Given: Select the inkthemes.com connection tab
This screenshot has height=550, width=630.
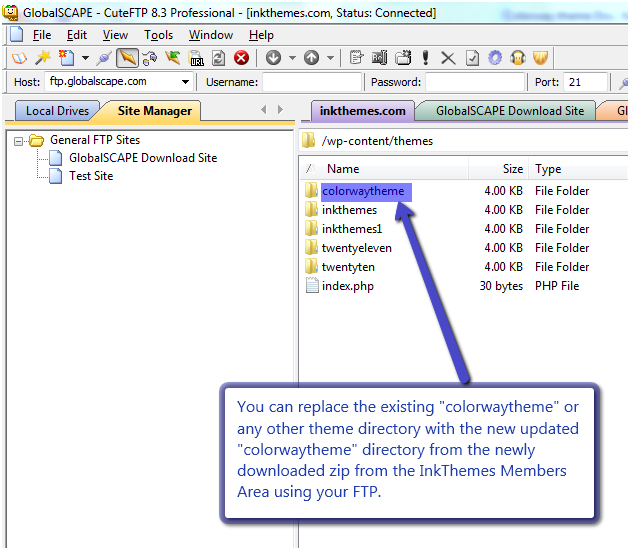Looking at the screenshot, I should [x=362, y=111].
